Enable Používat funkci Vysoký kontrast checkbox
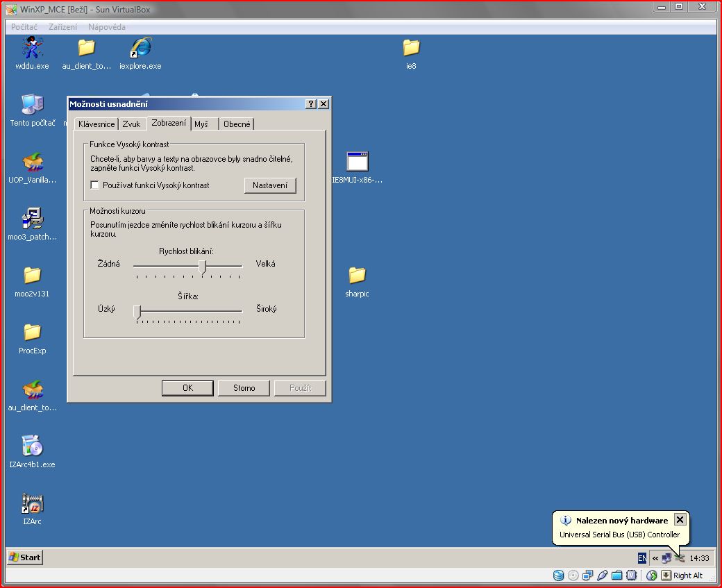This screenshot has height=588, width=722. (x=95, y=185)
